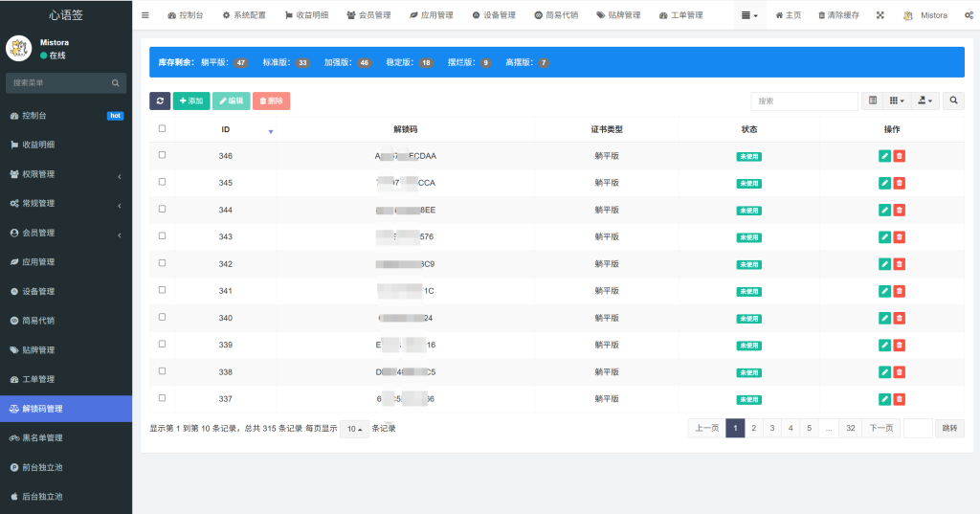This screenshot has width=980, height=514.
Task: Click the 主页 home link in top bar
Action: pyautogui.click(x=789, y=15)
